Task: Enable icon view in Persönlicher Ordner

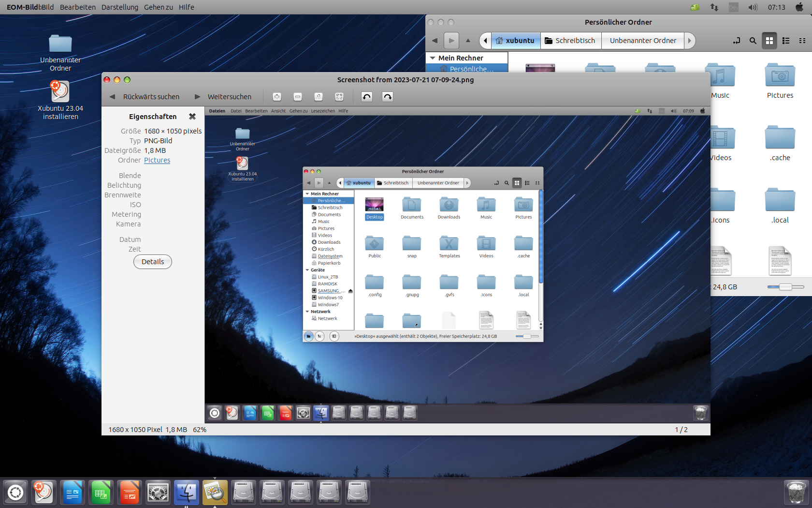Action: click(769, 41)
